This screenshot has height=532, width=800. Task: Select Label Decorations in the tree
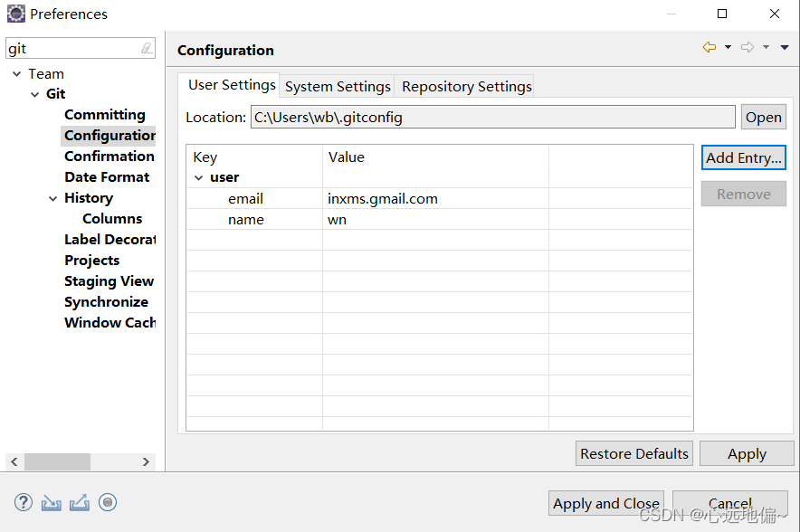pos(110,240)
